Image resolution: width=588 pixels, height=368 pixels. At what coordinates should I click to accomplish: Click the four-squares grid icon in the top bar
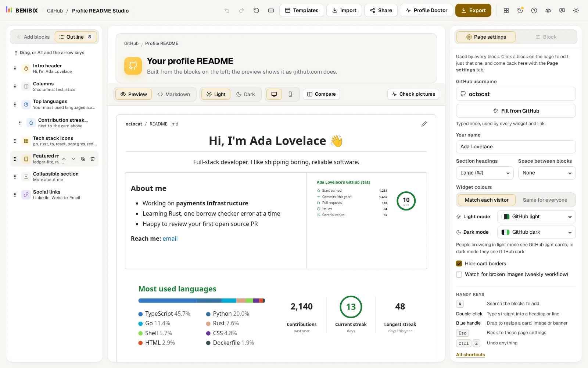click(506, 11)
